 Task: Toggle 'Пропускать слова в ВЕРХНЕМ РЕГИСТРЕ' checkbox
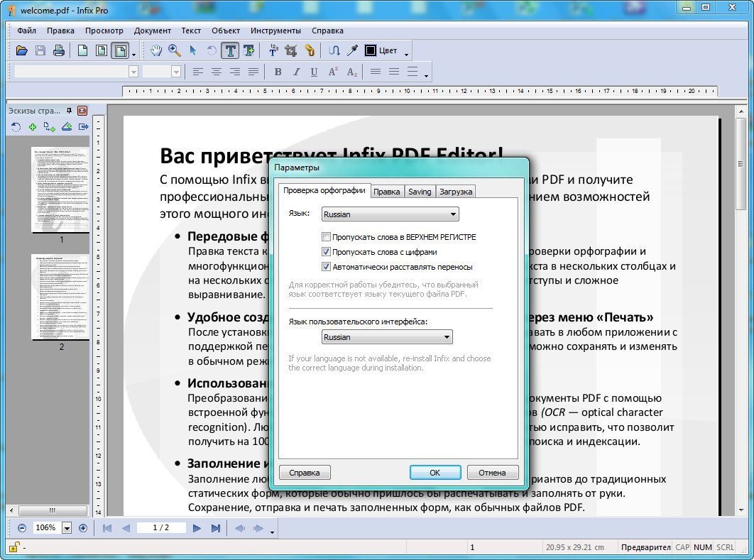point(326,237)
